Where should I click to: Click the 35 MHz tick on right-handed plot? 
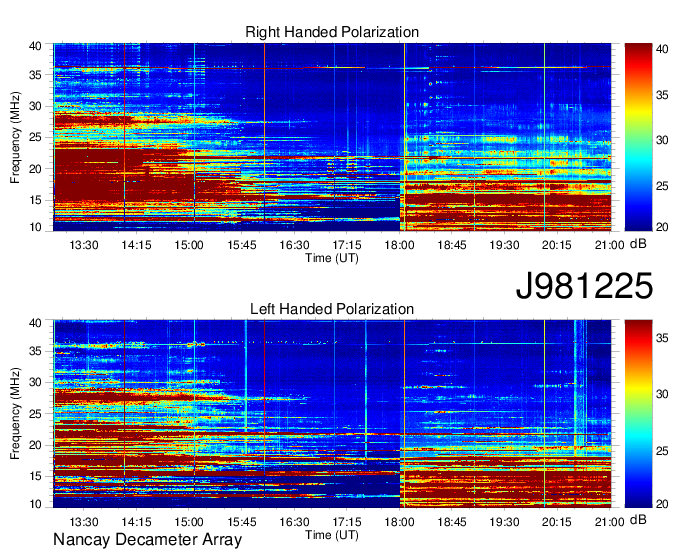point(35,75)
